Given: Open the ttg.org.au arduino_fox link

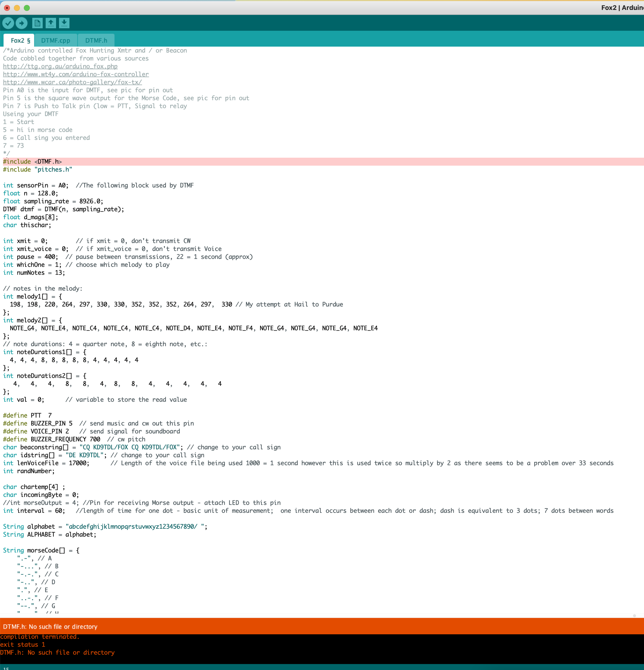Looking at the screenshot, I should (x=60, y=66).
